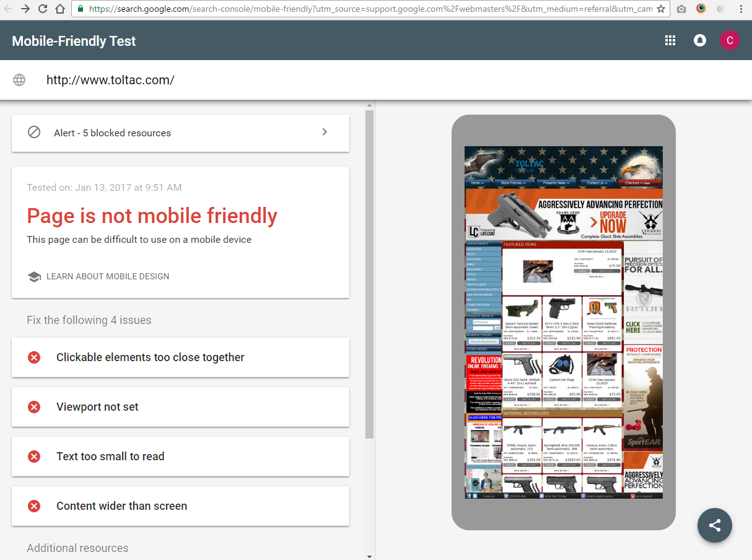
Task: Expand the Text too small to read issue
Action: [180, 457]
